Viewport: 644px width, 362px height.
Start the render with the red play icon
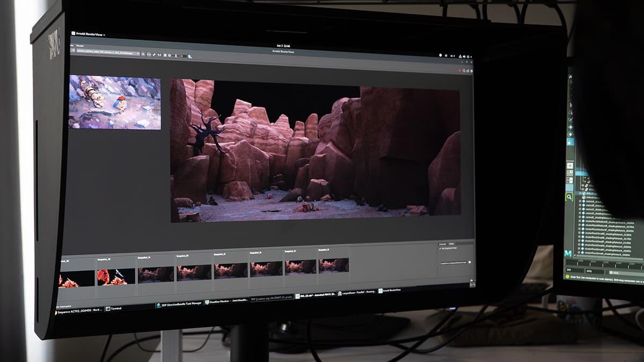point(459,70)
